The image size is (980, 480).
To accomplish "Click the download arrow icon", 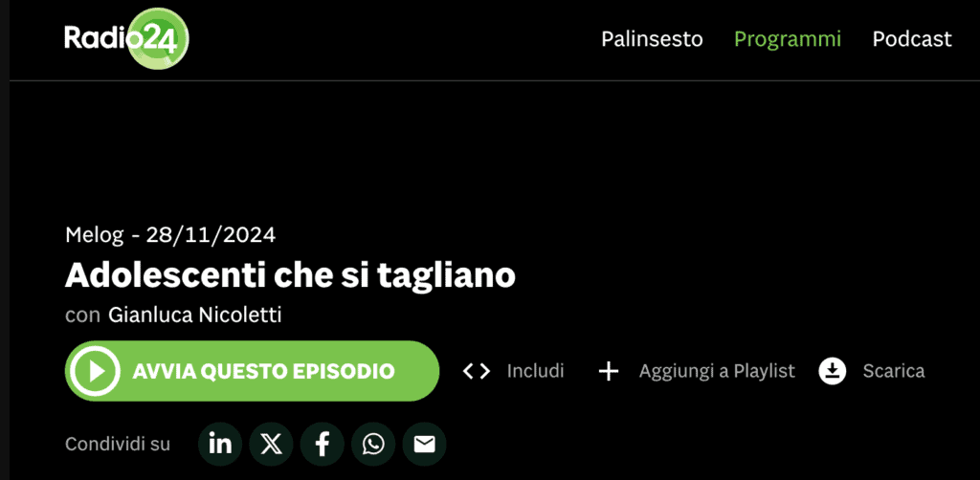I will (x=832, y=371).
